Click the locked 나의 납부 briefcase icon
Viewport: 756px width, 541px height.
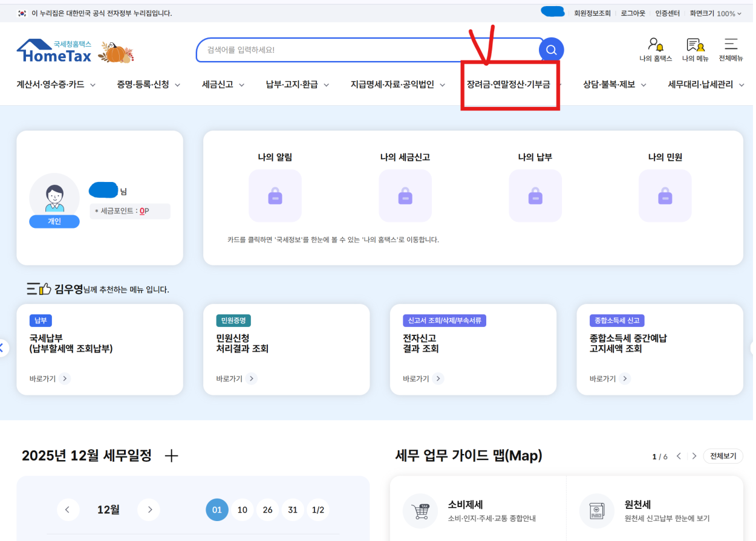tap(535, 195)
